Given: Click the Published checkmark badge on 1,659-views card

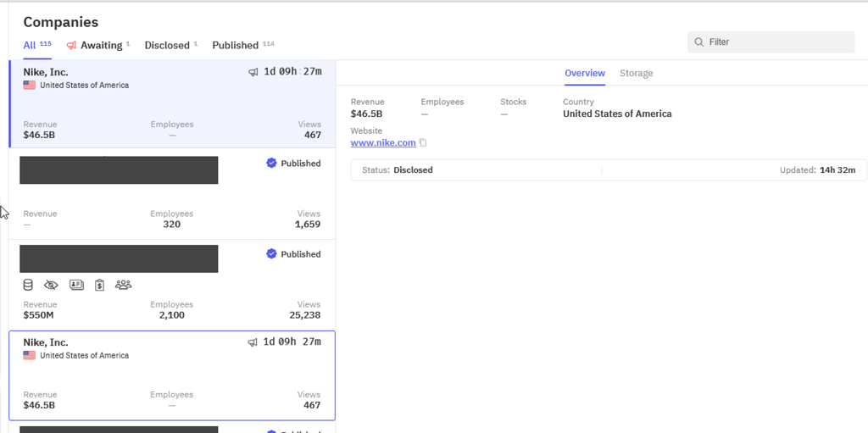Looking at the screenshot, I should click(x=271, y=163).
